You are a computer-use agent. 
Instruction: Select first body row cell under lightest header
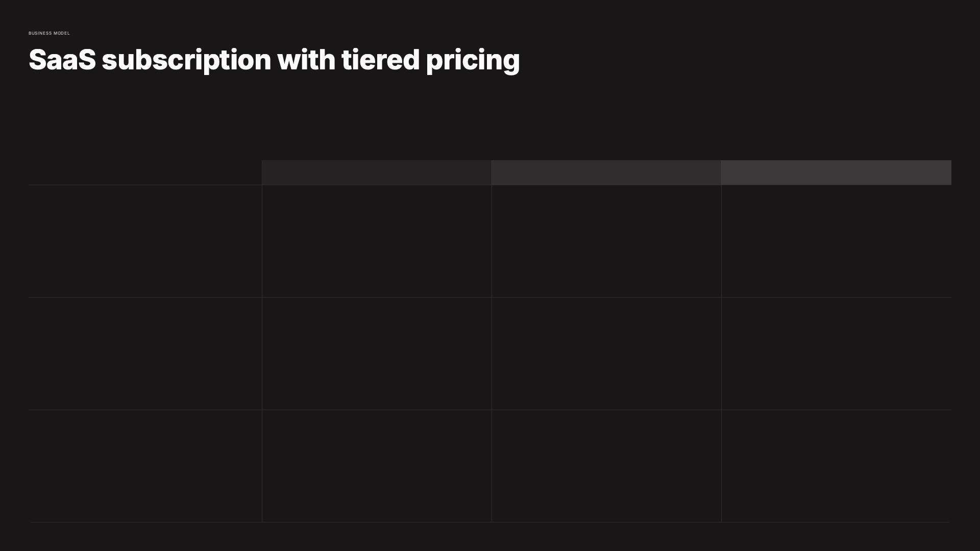pyautogui.click(x=836, y=241)
